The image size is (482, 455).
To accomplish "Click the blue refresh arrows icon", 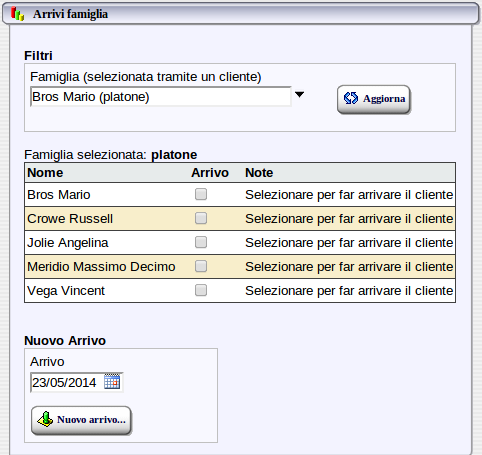I will pyautogui.click(x=351, y=98).
